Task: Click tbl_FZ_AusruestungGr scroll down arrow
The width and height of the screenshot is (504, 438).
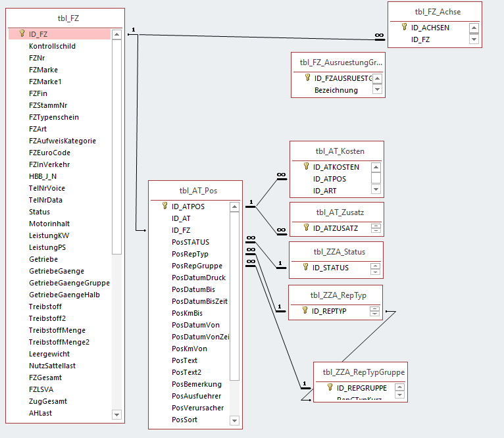Action: point(378,89)
